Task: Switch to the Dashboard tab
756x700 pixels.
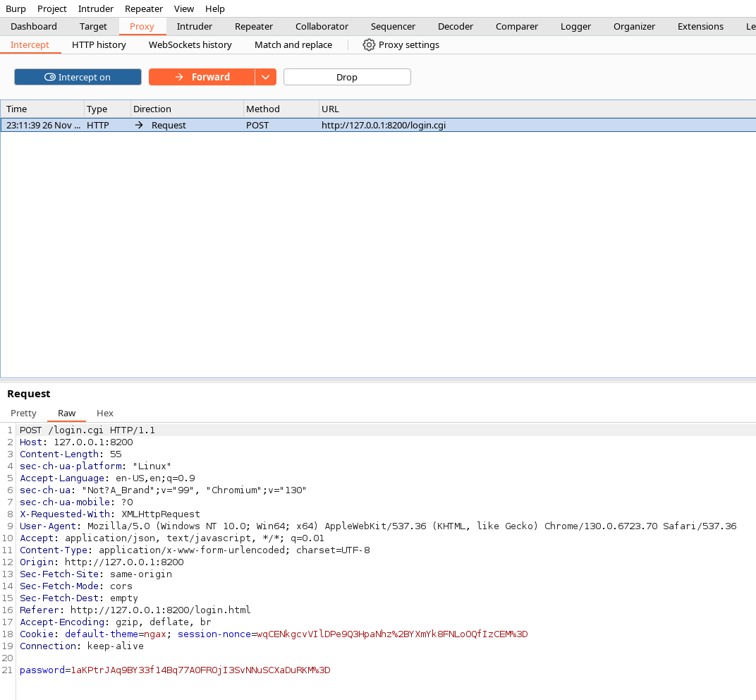Action: (x=34, y=27)
